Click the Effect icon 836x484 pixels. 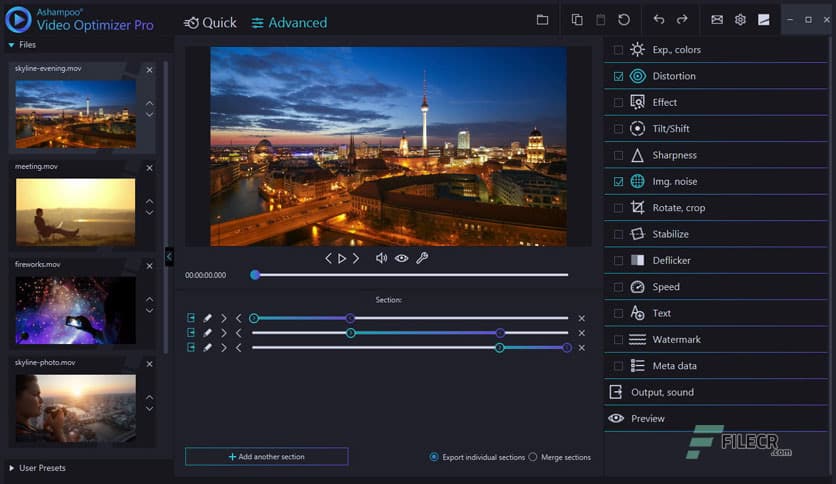coord(637,102)
